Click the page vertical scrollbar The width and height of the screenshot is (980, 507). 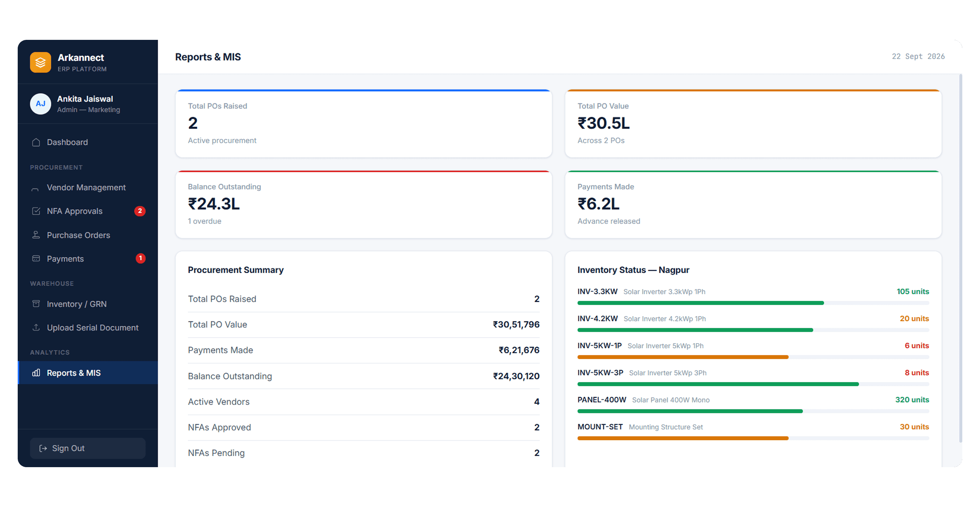tap(961, 259)
